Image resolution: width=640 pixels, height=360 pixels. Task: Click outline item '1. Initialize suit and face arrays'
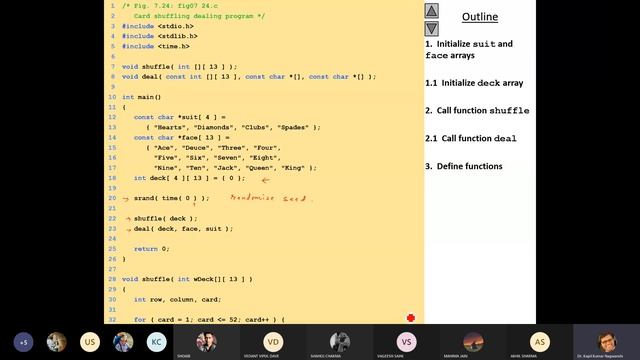469,49
